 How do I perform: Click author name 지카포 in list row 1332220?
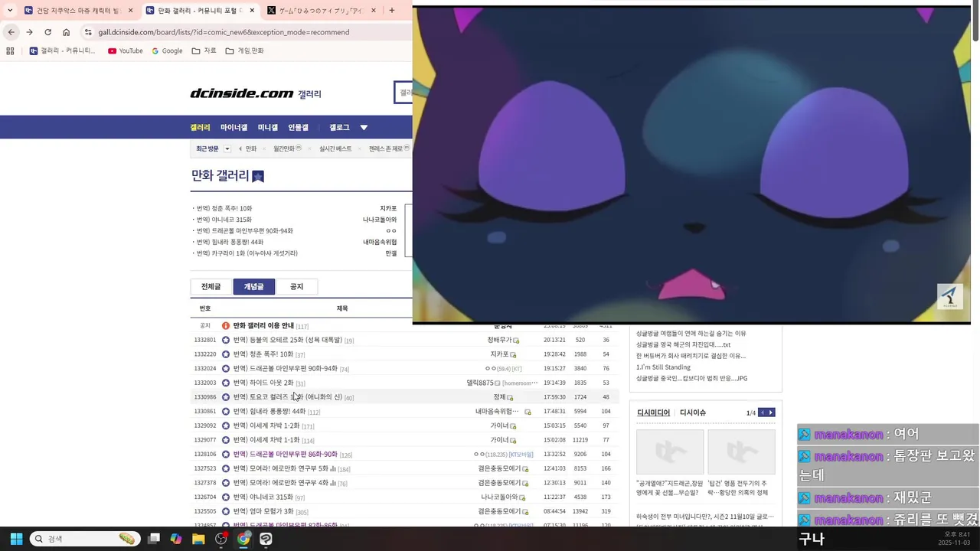point(499,354)
